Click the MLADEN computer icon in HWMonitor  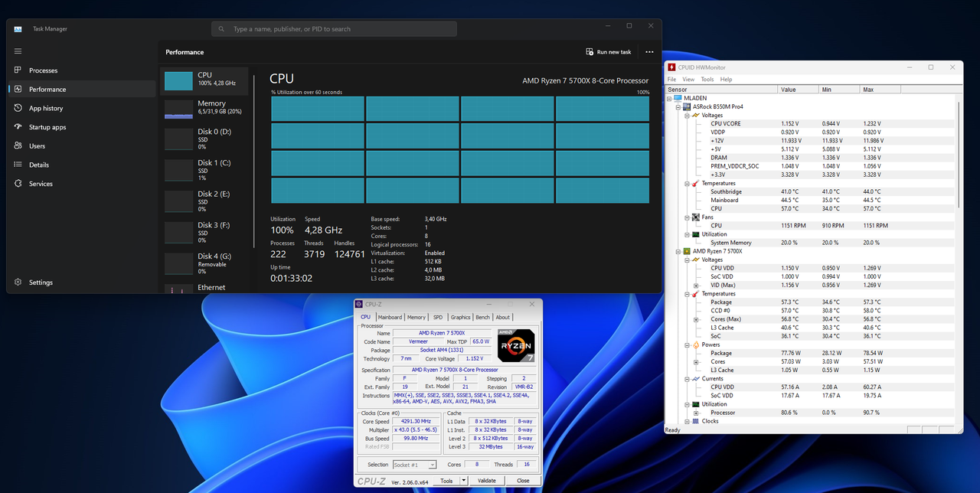(x=678, y=98)
